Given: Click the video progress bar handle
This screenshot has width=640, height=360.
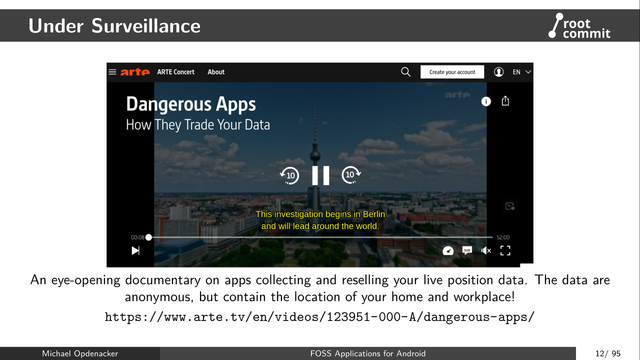Looking at the screenshot, I should click(x=149, y=237).
